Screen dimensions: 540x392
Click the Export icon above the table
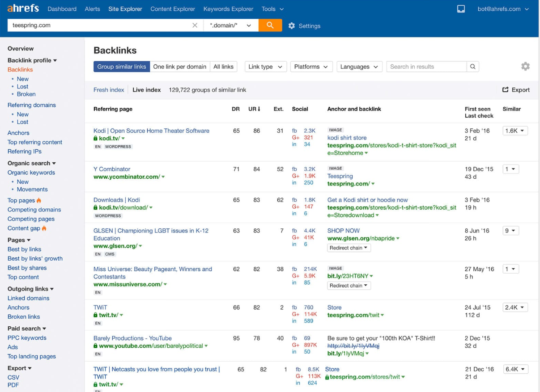(506, 90)
